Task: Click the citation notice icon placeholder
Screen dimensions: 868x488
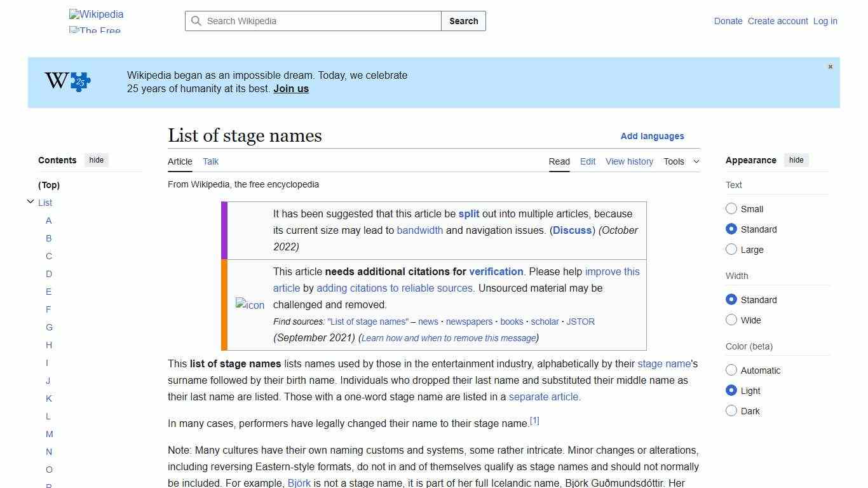Action: 250,305
